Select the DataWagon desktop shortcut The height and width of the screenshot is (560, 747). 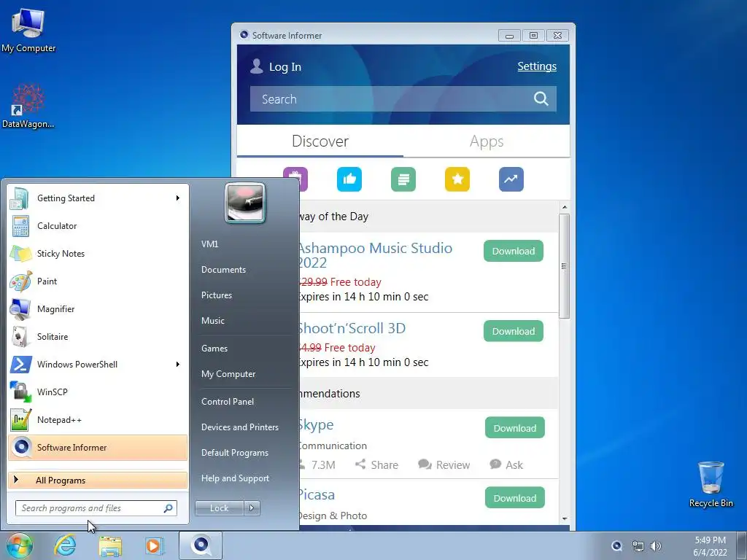(x=28, y=106)
